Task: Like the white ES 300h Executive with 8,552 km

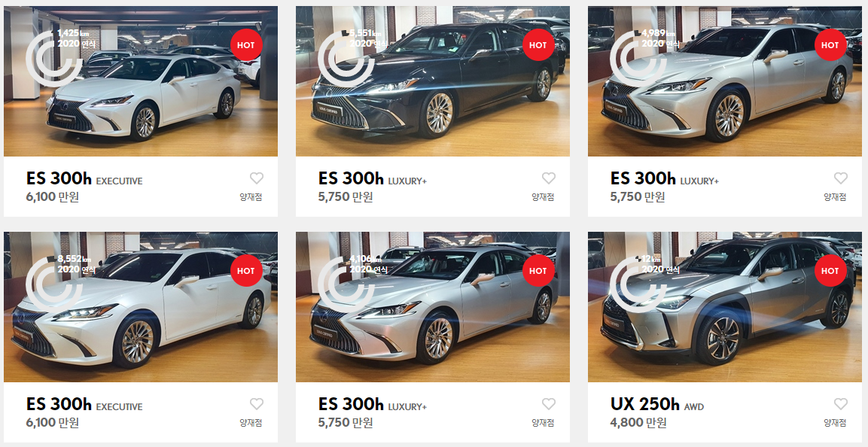Action: (x=256, y=404)
